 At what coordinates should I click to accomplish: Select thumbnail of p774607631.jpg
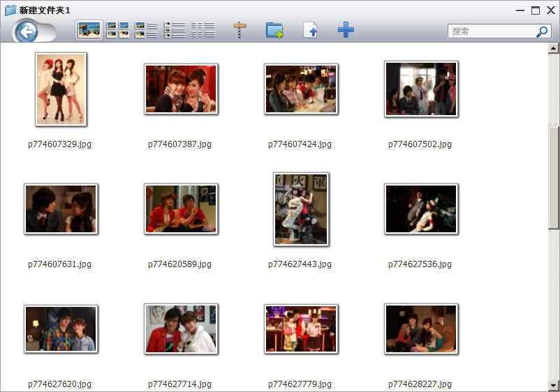[61, 209]
